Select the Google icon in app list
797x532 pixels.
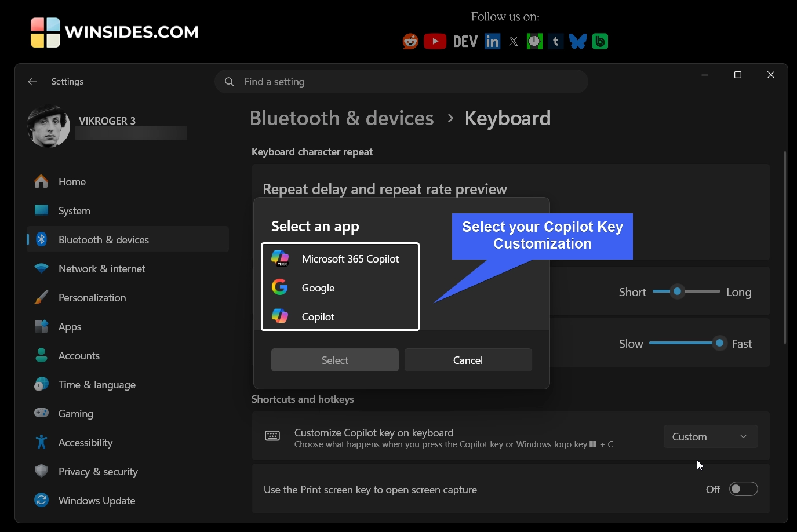pos(280,287)
